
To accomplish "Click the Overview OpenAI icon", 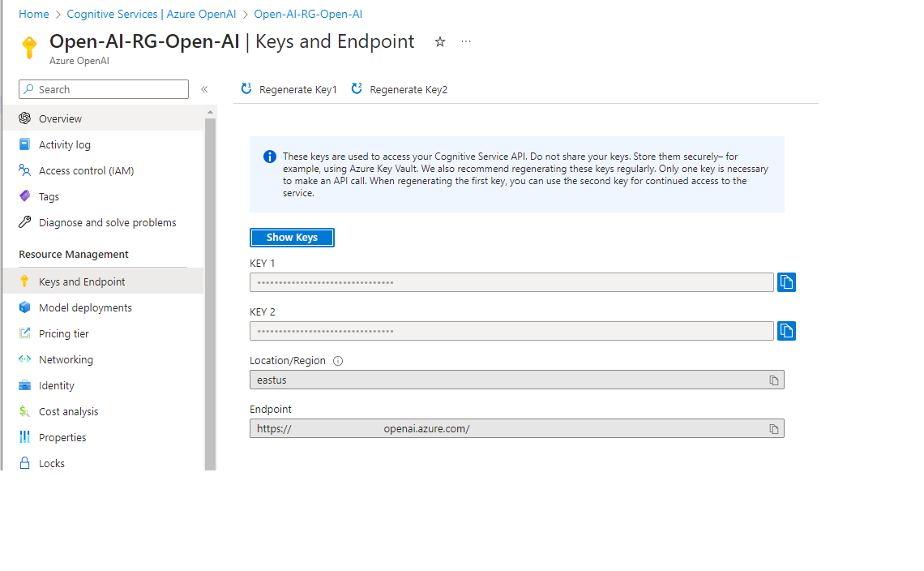I will pos(25,118).
